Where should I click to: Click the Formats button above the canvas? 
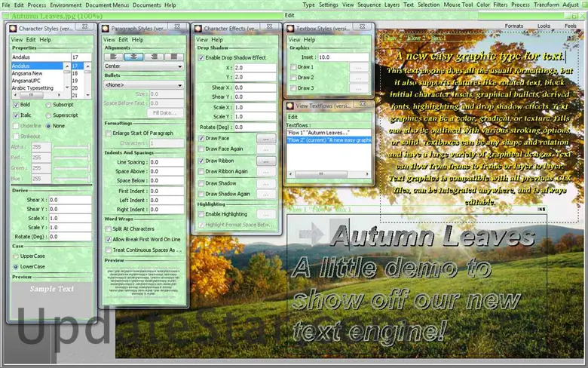point(514,26)
